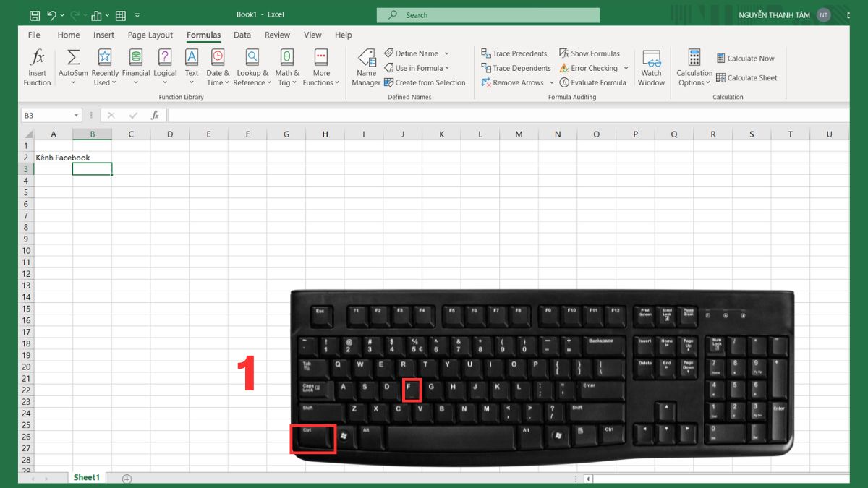Click the fx icon in formula bar
The image size is (868, 488).
[154, 116]
